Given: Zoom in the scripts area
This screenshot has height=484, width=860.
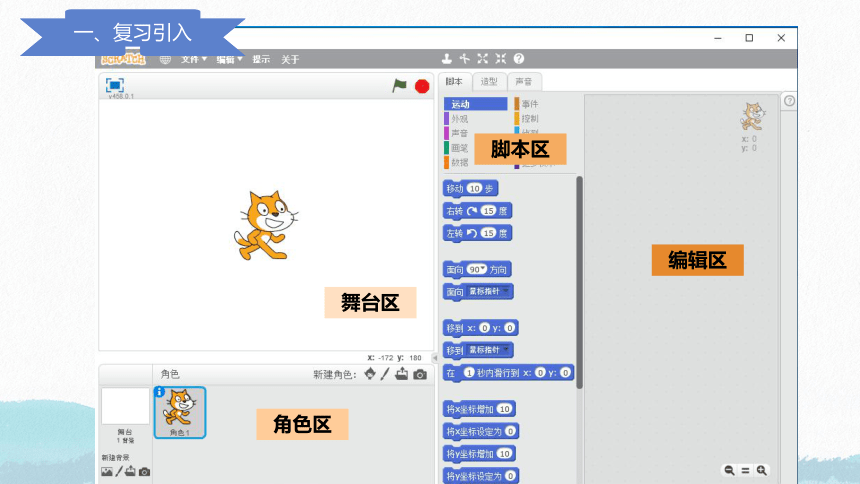Looking at the screenshot, I should 762,470.
